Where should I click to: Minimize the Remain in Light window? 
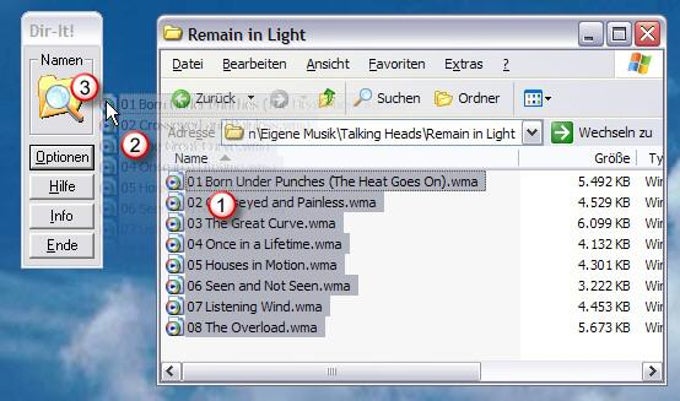pyautogui.click(x=590, y=33)
